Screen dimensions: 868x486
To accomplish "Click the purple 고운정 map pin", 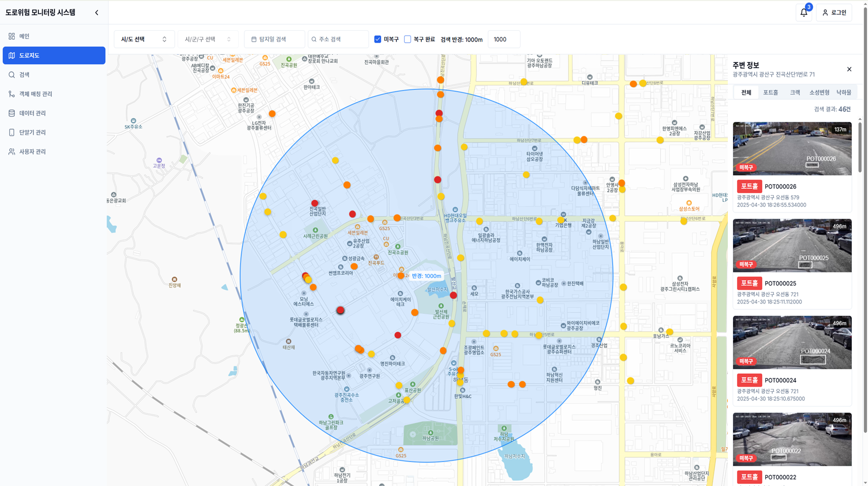I will click(x=159, y=160).
